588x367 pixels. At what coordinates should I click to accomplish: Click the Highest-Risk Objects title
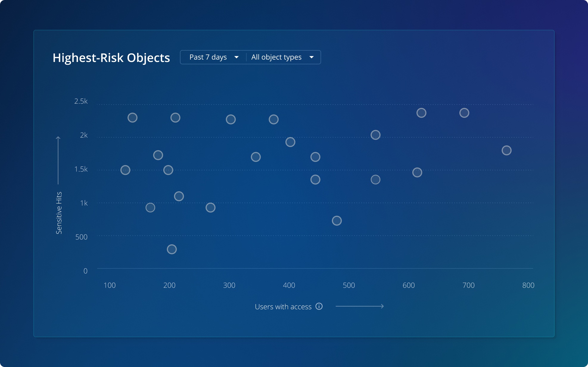[111, 58]
